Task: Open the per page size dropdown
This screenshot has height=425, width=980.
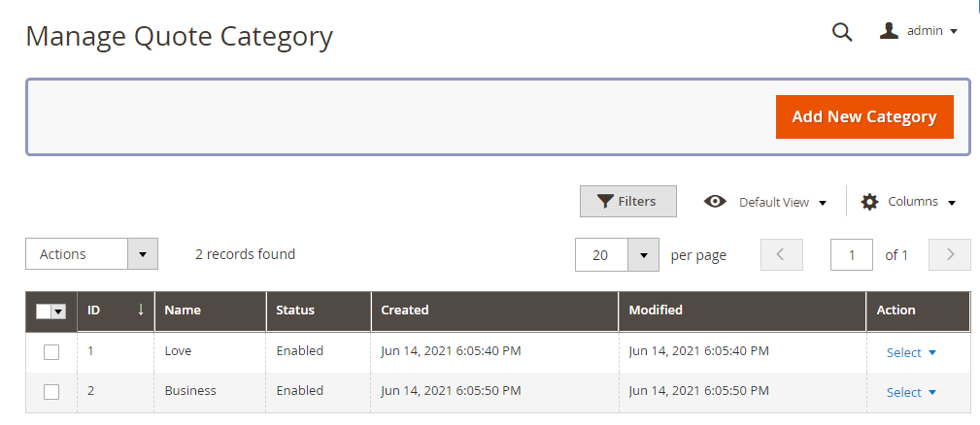Action: point(643,254)
